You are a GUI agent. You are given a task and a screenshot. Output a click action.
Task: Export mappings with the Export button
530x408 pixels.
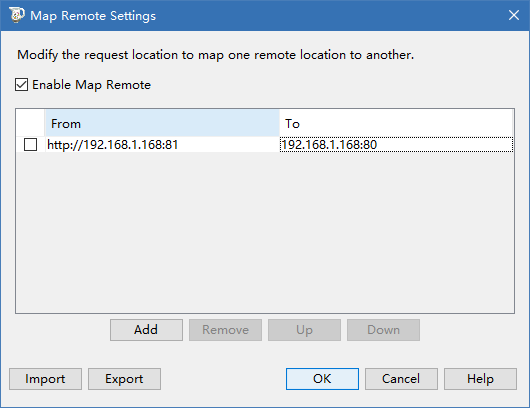(124, 379)
